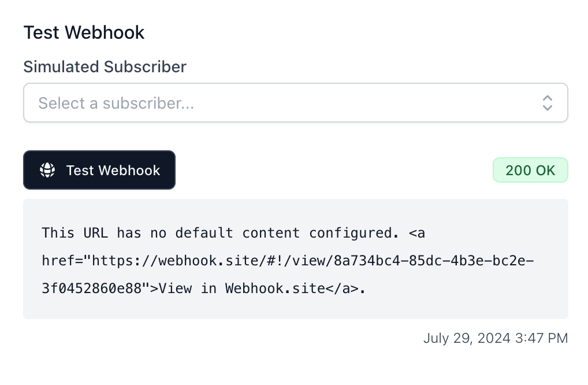This screenshot has height=385, width=588.
Task: Click the up-down chevron in subscriber selector
Action: click(548, 103)
